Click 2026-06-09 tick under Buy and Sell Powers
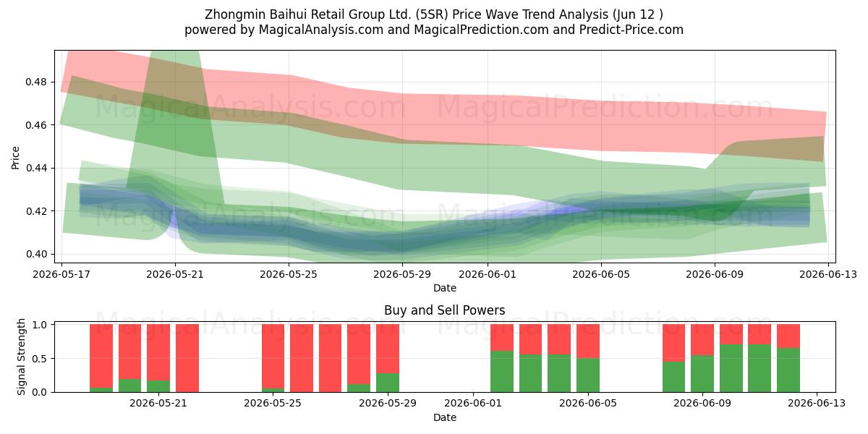Viewport: 868px width, 434px height. pos(702,404)
